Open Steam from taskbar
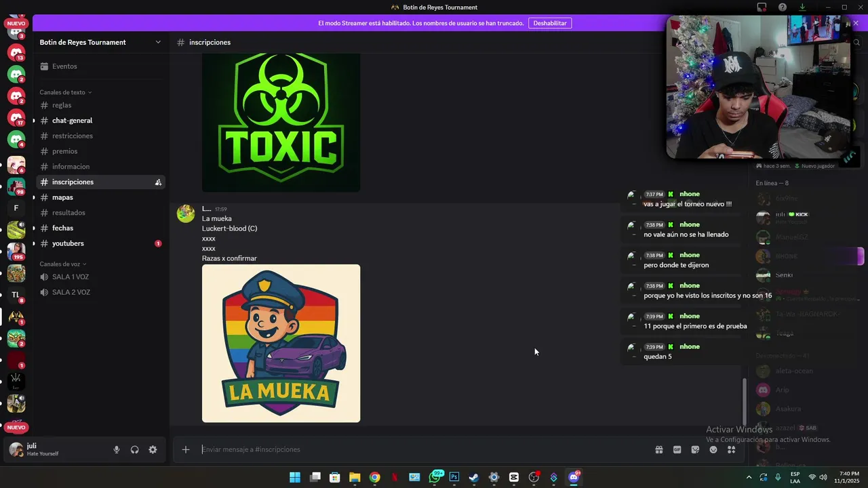The image size is (868, 488). click(474, 477)
